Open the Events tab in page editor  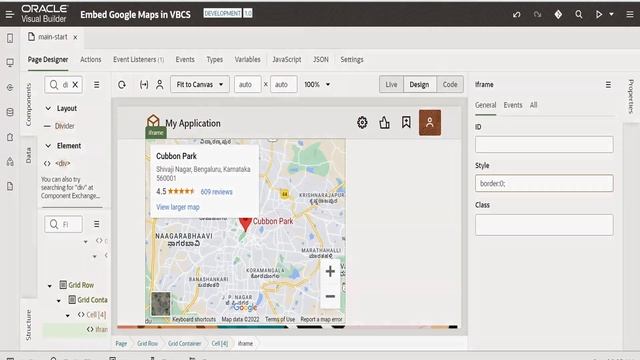185,60
